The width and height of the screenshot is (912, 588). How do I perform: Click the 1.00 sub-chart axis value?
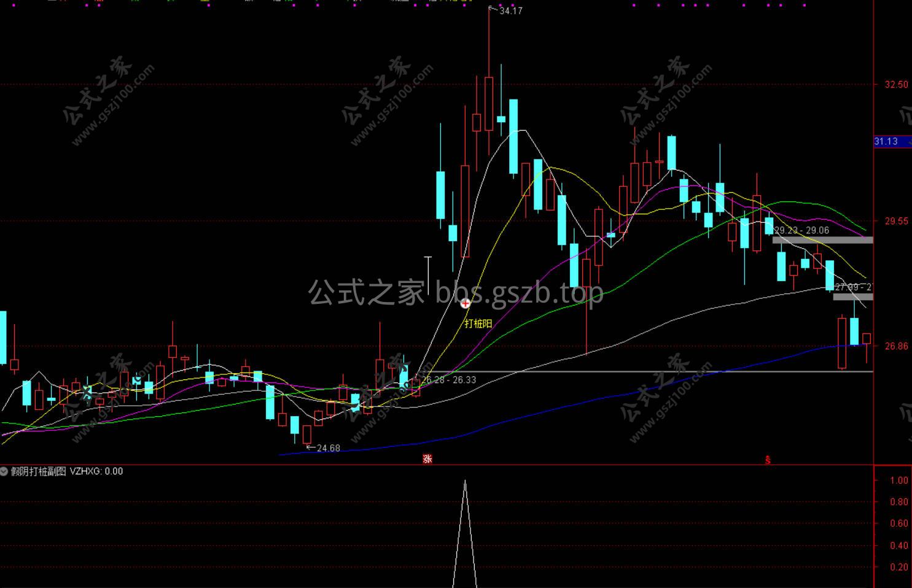[x=899, y=481]
